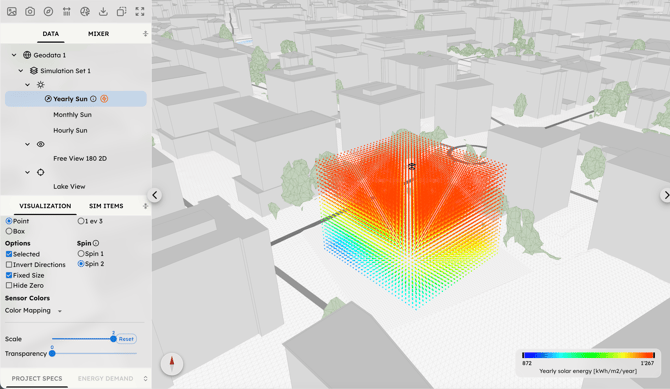Screen dimensions: 670x389
Task: Enable the Hide Zero checkbox
Action: [9, 285]
